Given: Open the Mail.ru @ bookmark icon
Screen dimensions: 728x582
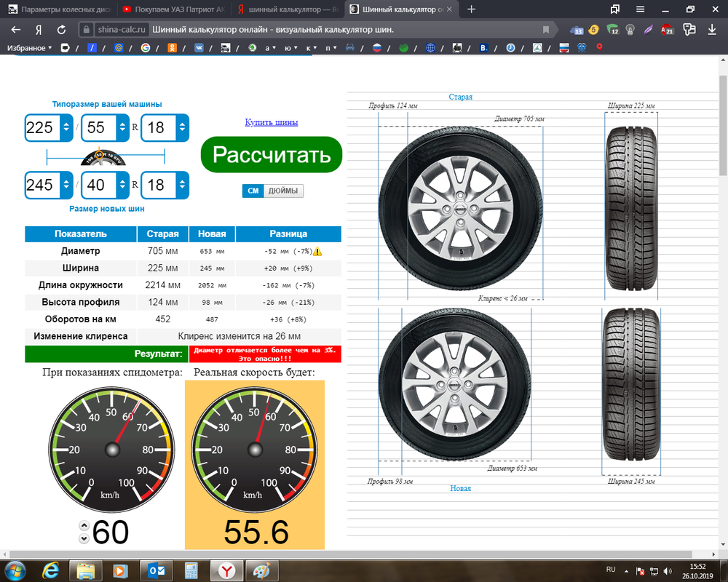Looking at the screenshot, I should [x=119, y=47].
